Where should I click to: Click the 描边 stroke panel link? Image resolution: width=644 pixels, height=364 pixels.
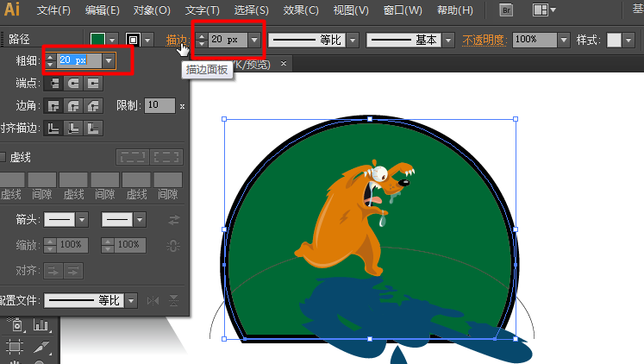177,41
